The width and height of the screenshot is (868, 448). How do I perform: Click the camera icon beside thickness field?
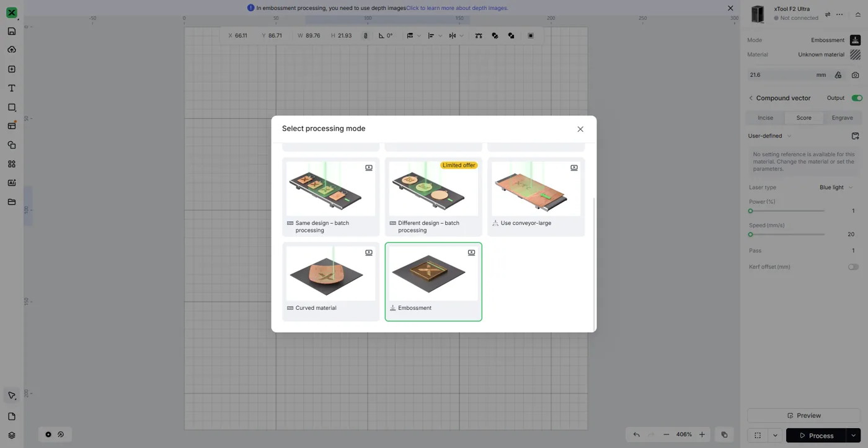(855, 75)
